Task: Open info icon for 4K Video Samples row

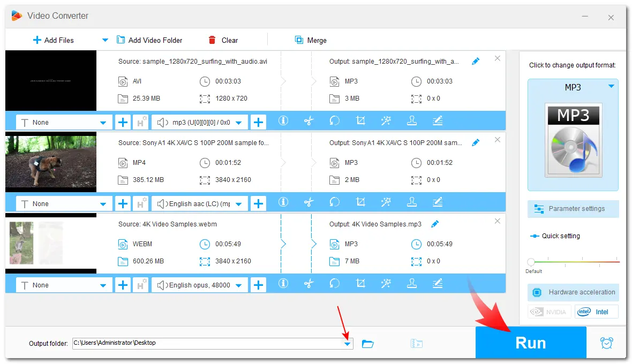Action: [x=283, y=284]
